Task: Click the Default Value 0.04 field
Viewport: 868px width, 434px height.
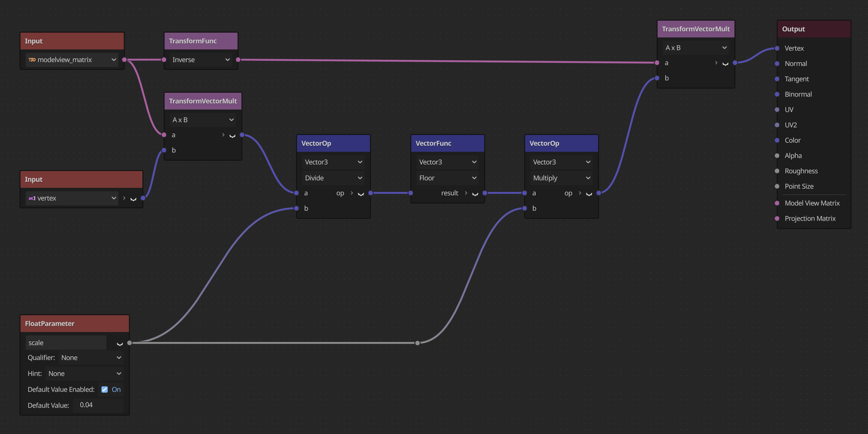Action: coord(98,405)
